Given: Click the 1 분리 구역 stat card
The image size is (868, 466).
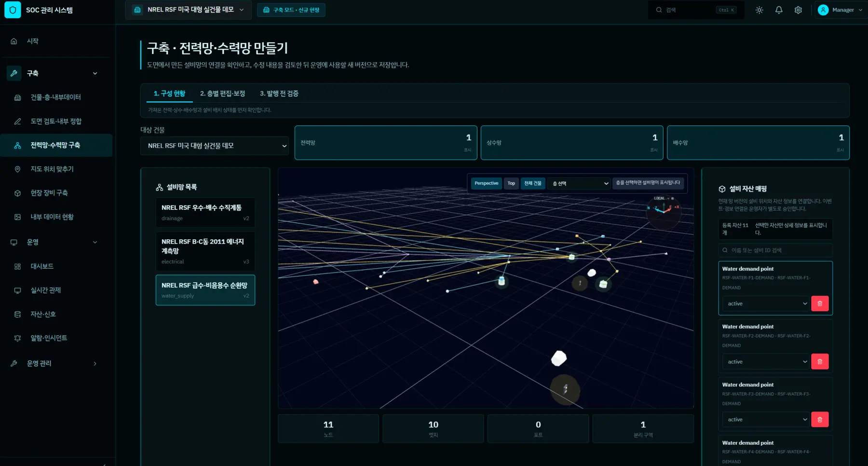Looking at the screenshot, I should coord(643,429).
